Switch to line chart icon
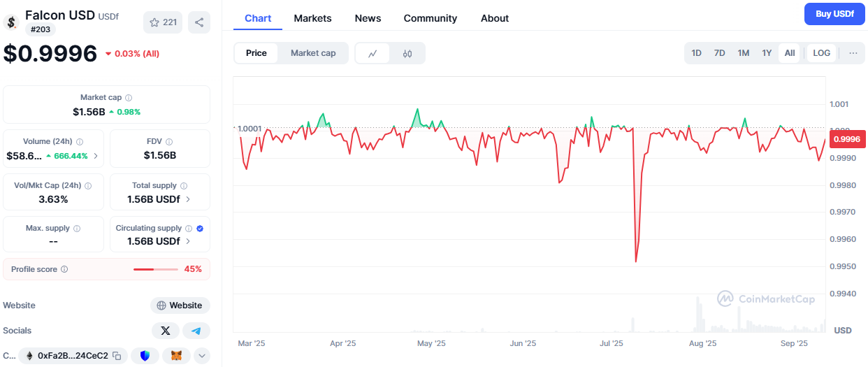The image size is (868, 367). 373,53
